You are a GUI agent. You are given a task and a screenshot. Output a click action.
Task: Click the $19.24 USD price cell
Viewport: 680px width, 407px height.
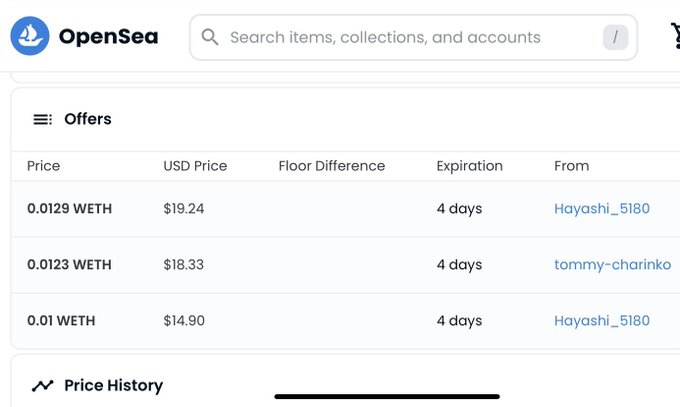coord(184,209)
